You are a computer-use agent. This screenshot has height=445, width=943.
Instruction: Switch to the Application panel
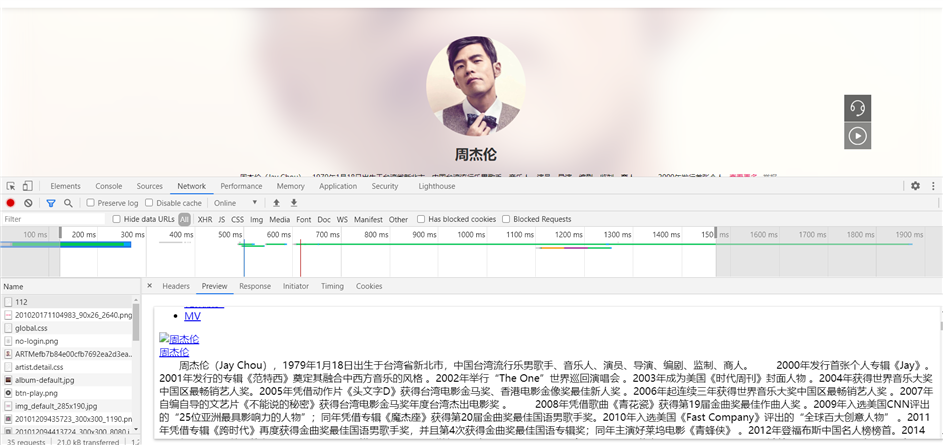click(x=338, y=186)
